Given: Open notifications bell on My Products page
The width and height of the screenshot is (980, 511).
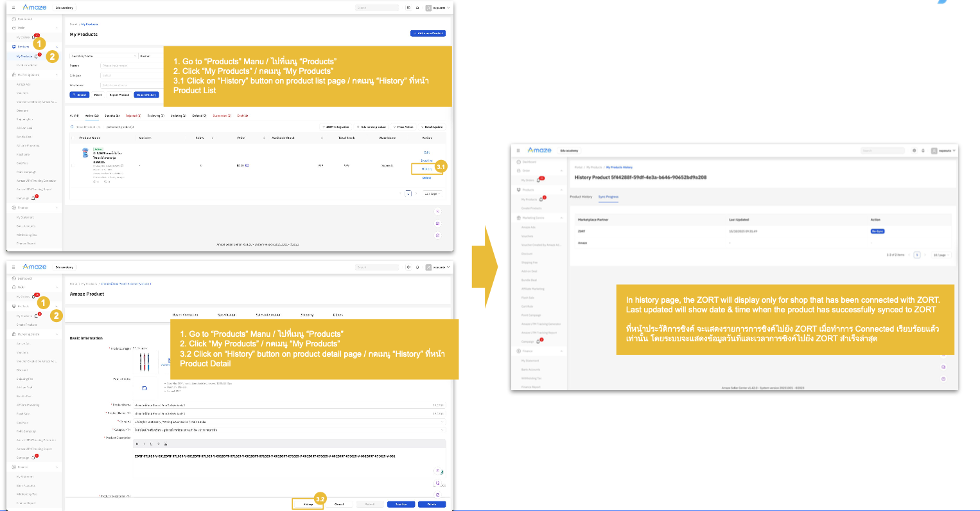Looking at the screenshot, I should pos(417,8).
